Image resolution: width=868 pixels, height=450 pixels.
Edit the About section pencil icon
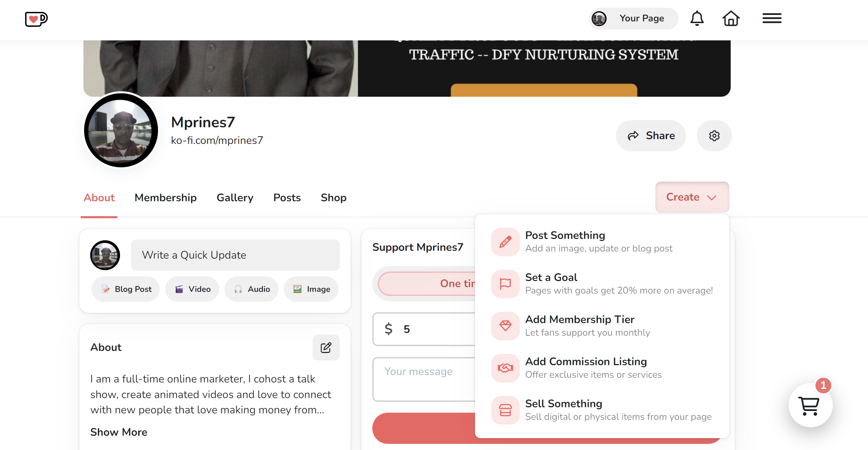(326, 348)
